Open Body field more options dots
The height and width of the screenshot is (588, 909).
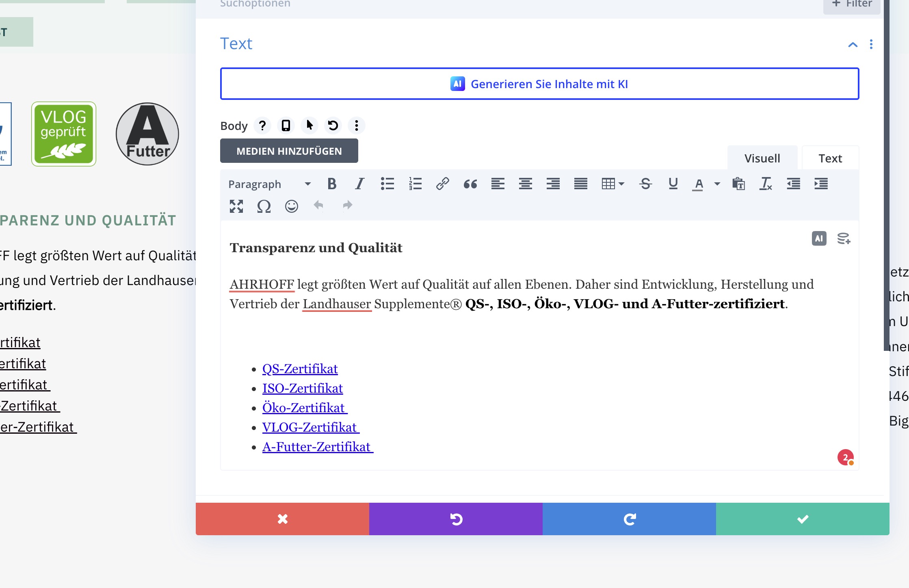click(357, 125)
